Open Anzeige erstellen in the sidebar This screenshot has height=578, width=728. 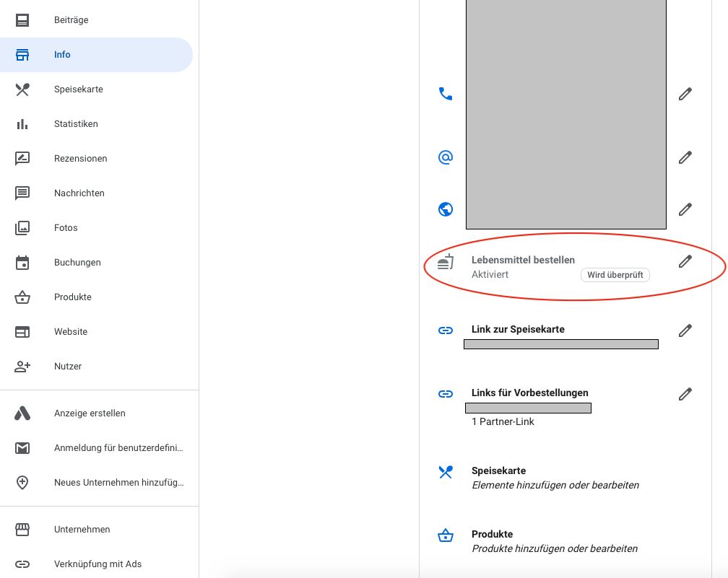point(90,413)
